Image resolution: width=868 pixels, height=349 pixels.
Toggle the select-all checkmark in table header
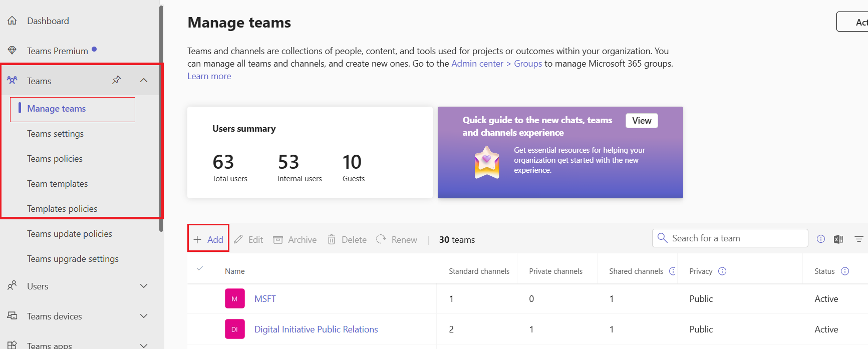200,269
